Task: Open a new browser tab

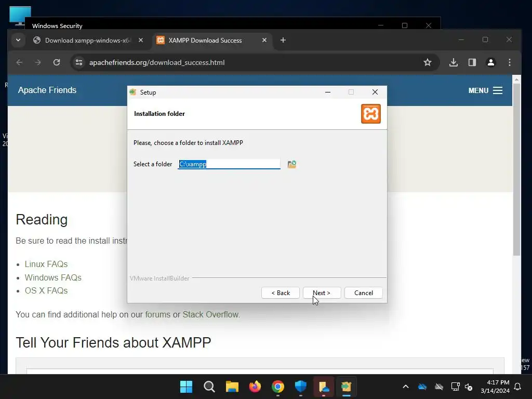Action: [x=283, y=41]
